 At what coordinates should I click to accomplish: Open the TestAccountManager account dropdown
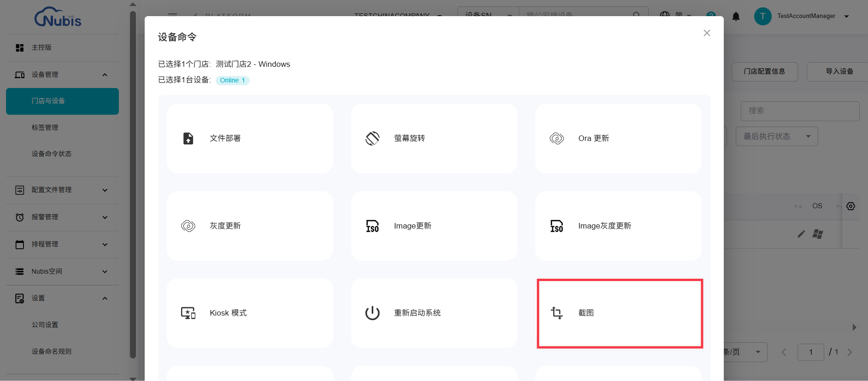(846, 16)
